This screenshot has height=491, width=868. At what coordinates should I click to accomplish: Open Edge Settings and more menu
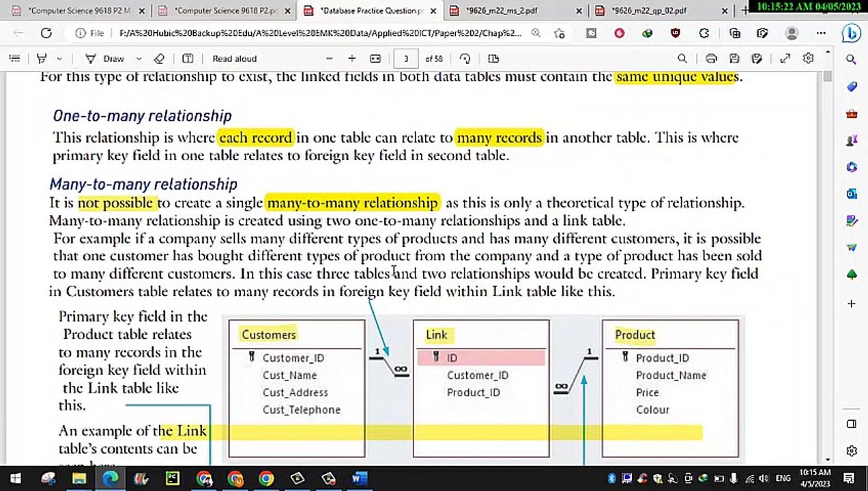821,33
